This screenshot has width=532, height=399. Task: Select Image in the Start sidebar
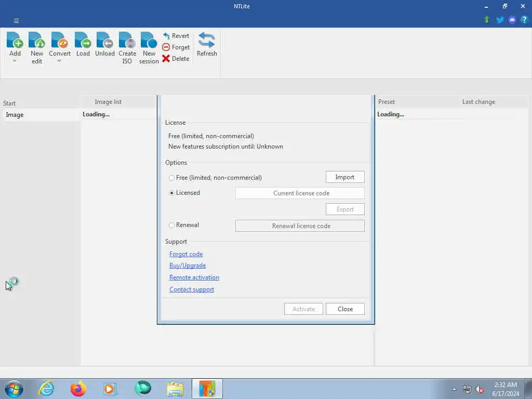click(41, 115)
